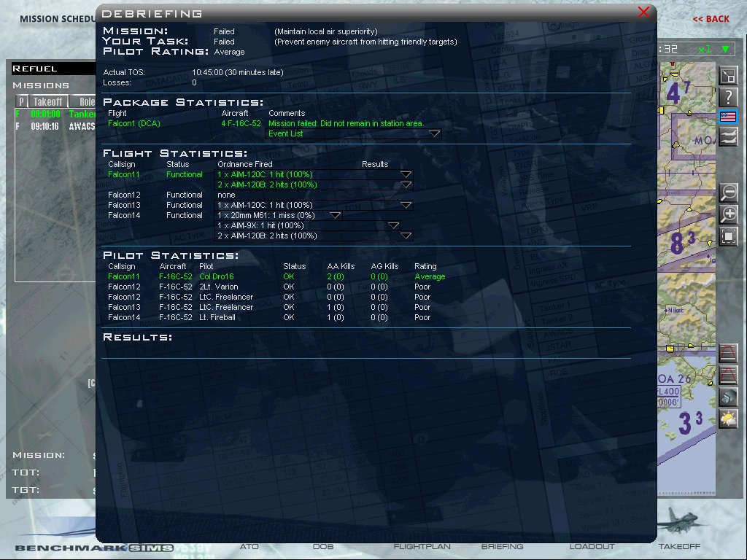Open the ATO tab
Image resolution: width=747 pixels, height=560 pixels.
point(249,546)
